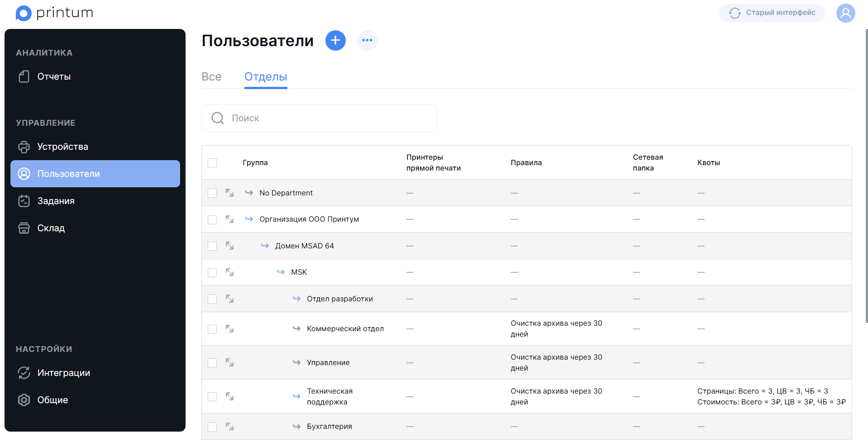Screen dimensions: 868x442
Task: Select the Управление row checkbox
Action: 212,363
